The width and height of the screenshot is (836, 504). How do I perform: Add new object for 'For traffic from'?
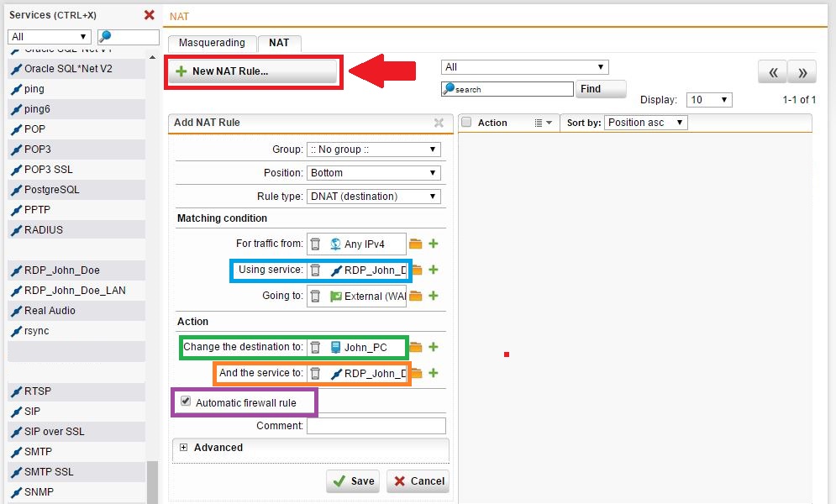[434, 244]
